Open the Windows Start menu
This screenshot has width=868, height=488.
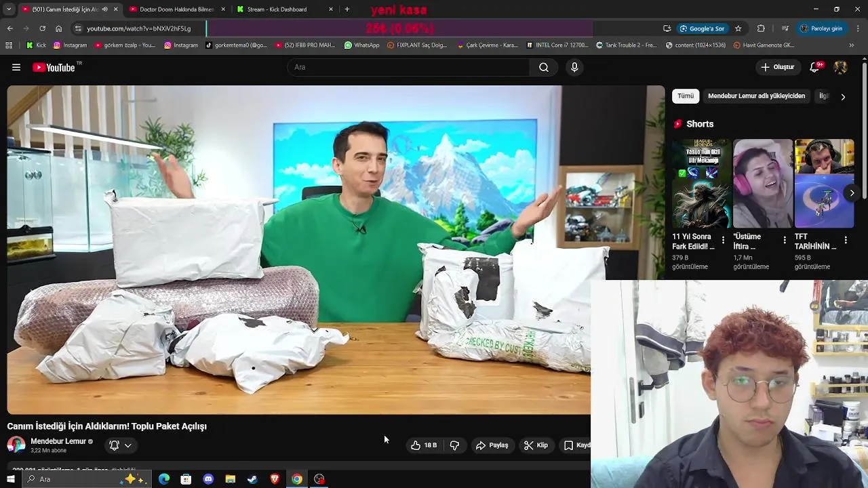[10, 479]
